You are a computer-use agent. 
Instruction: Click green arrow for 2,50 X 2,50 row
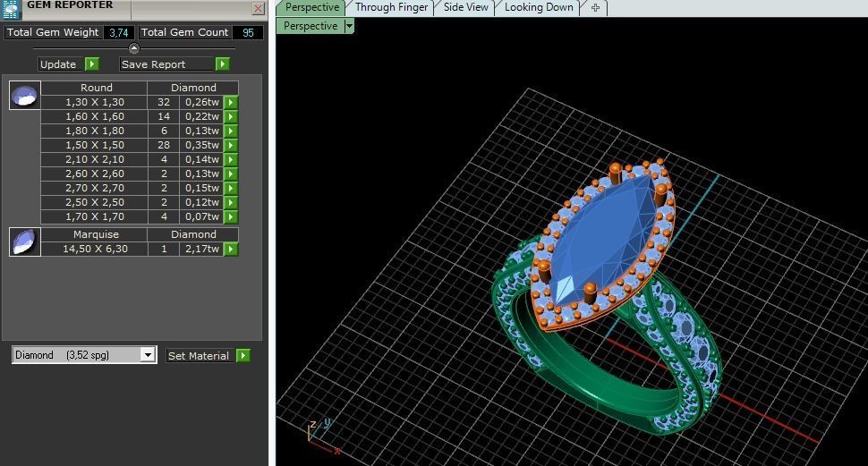(x=231, y=202)
